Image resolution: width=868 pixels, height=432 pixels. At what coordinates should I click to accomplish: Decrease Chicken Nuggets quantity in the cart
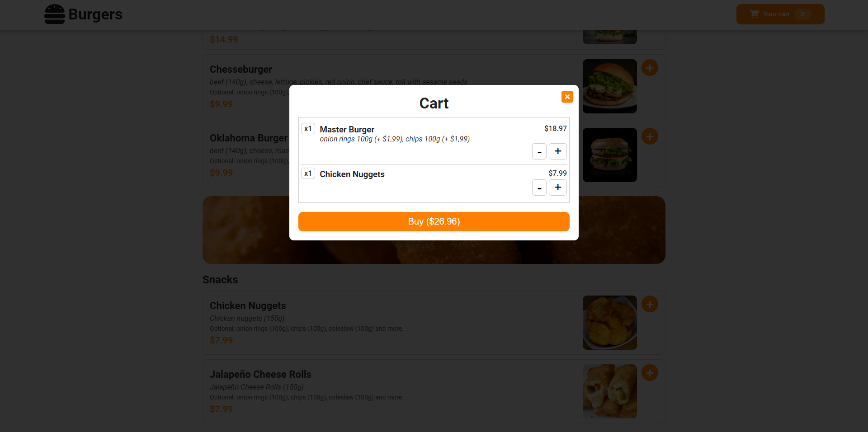539,188
